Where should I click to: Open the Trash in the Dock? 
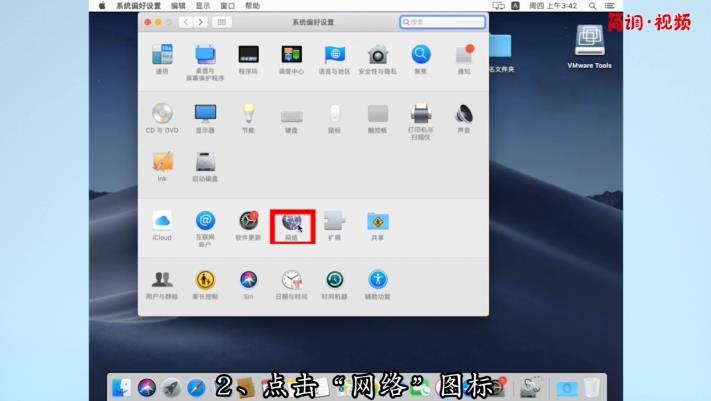592,388
